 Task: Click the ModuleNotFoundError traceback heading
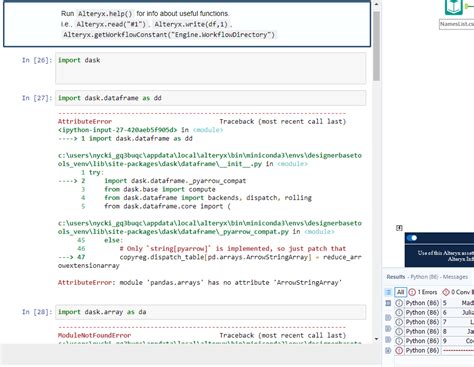click(94, 335)
